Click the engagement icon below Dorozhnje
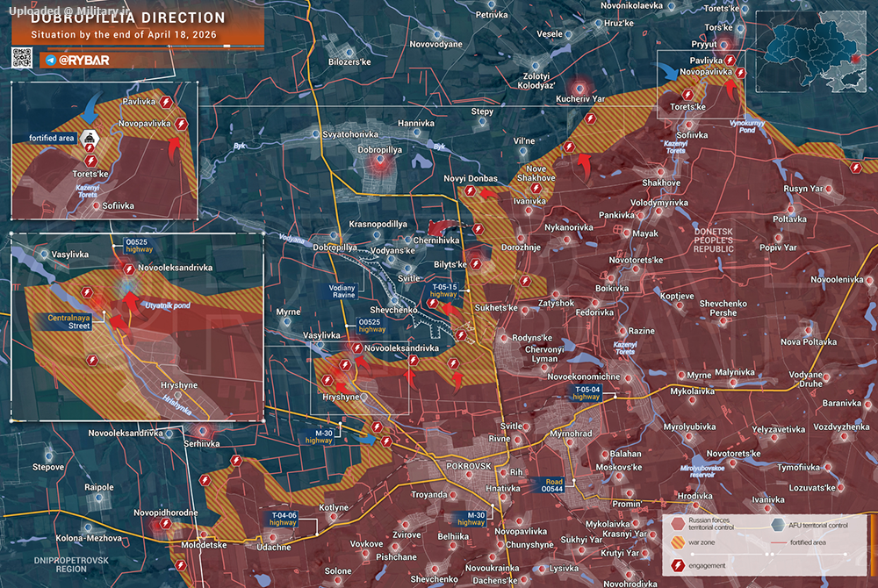Image resolution: width=878 pixels, height=588 pixels. [525, 281]
